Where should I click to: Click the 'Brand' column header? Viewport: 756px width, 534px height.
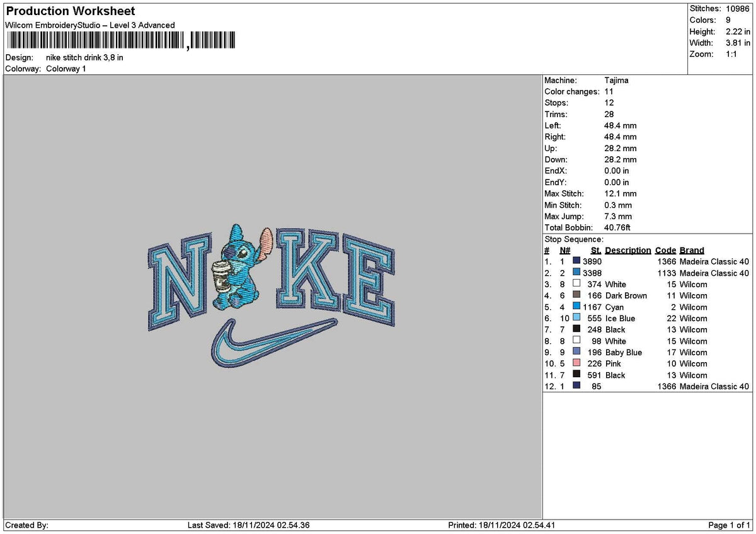tap(692, 250)
